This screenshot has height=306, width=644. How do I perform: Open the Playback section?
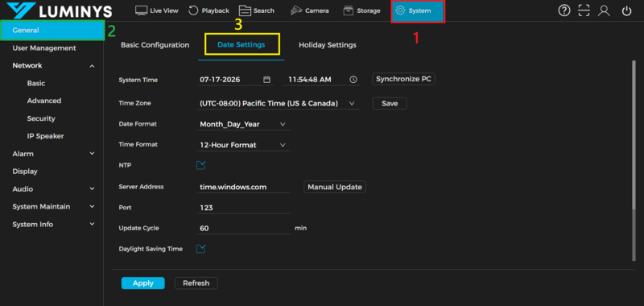(x=208, y=10)
